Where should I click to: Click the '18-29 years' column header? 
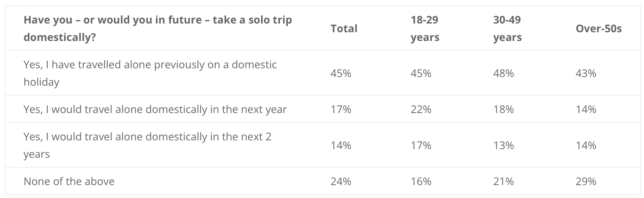pyautogui.click(x=425, y=28)
